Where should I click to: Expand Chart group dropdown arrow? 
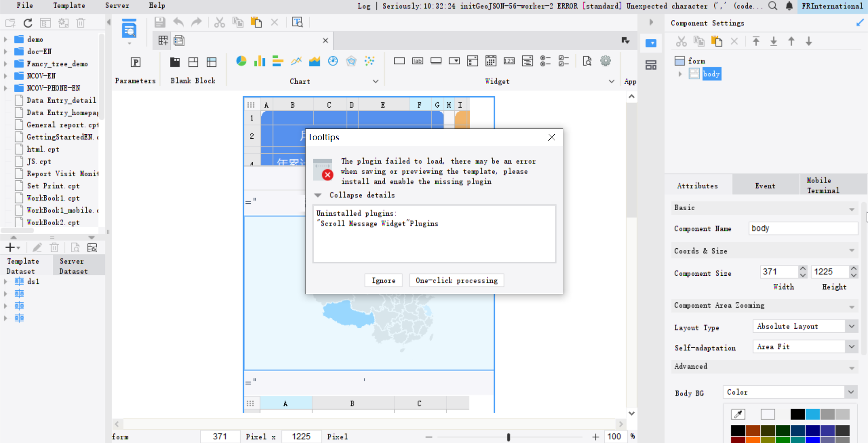click(376, 81)
